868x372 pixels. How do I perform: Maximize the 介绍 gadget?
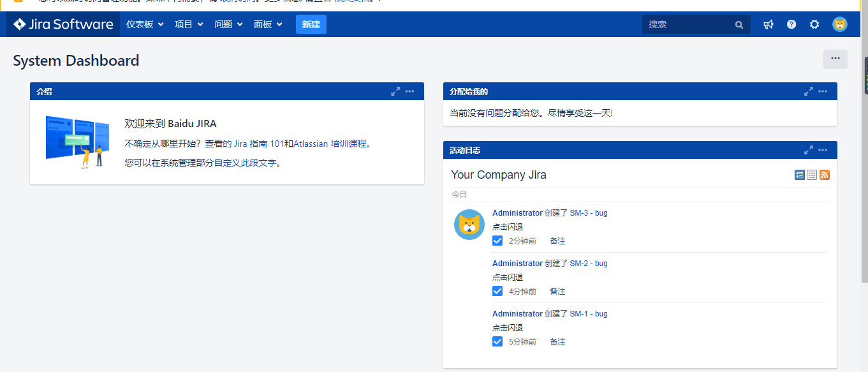[395, 91]
